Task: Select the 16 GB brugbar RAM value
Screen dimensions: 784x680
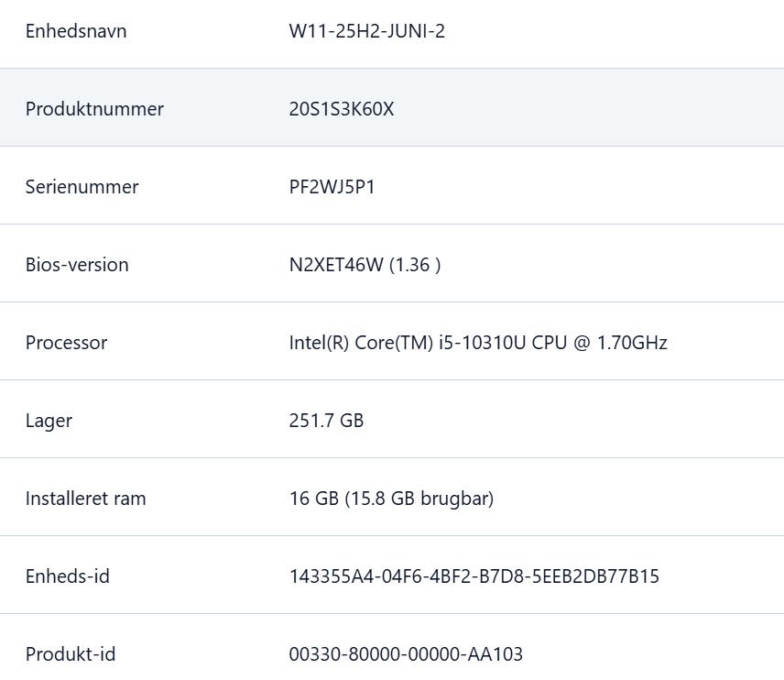Action: coord(391,499)
